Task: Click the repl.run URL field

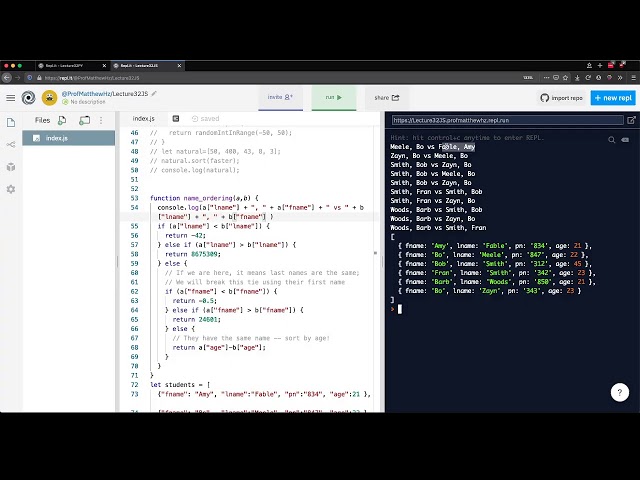Action: tap(505, 120)
